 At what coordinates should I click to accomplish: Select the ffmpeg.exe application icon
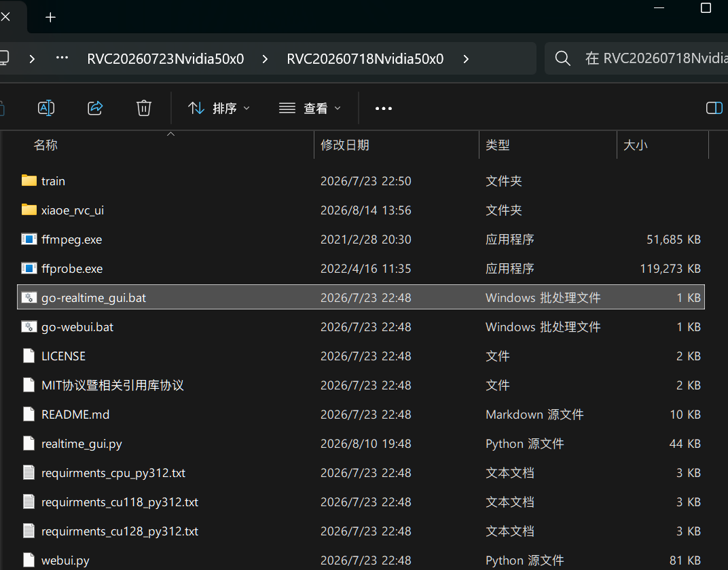(29, 240)
